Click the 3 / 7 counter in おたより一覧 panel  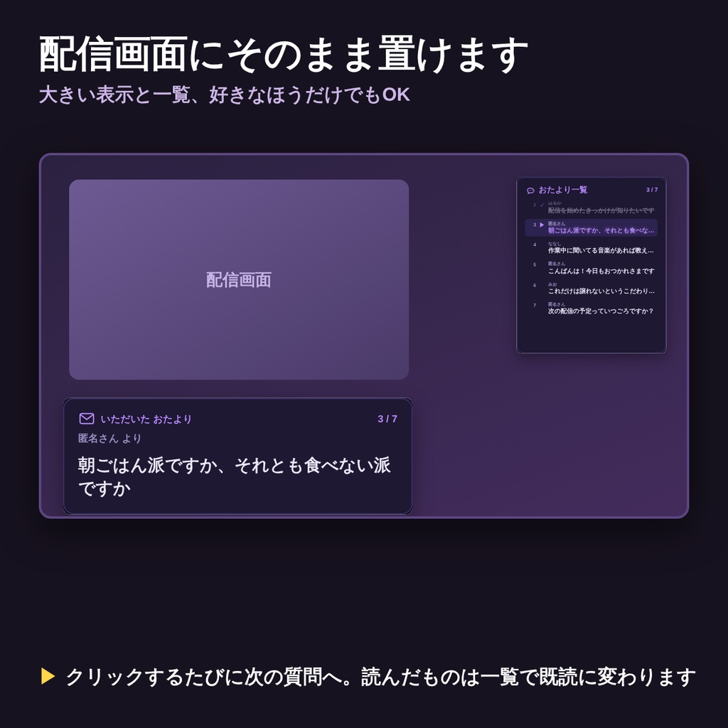coord(652,190)
